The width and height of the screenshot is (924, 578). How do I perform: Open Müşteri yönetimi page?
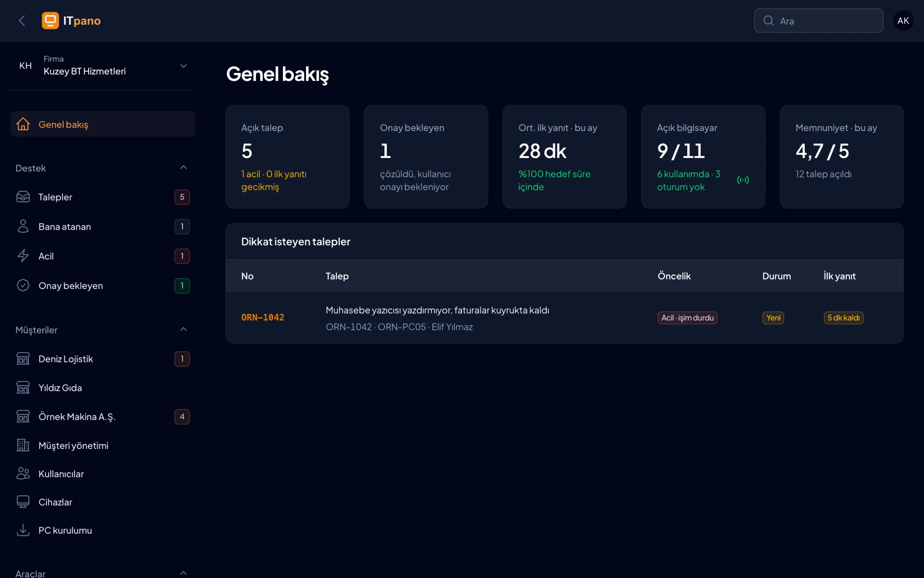pos(103,445)
